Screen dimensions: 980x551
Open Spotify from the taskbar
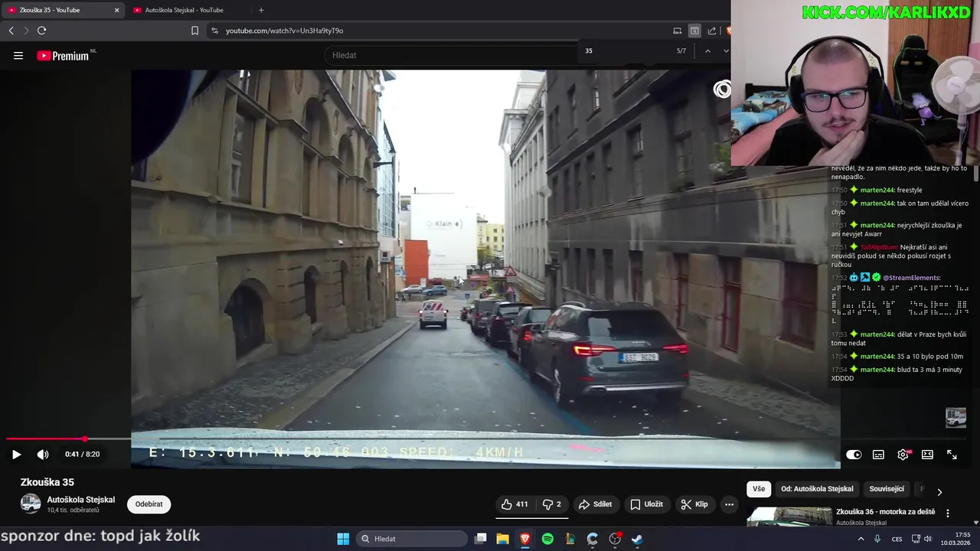click(547, 539)
